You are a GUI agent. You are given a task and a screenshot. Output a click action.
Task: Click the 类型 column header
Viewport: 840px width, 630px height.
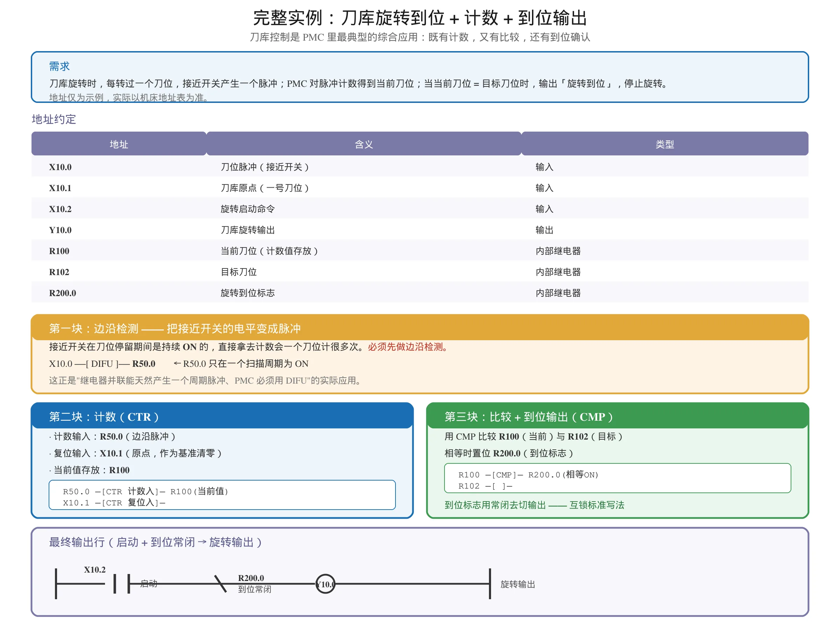[665, 144]
